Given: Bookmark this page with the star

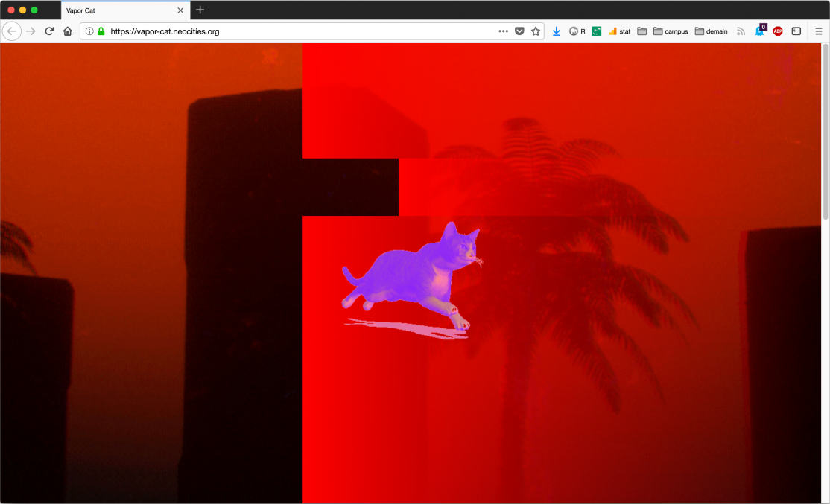Looking at the screenshot, I should 536,31.
